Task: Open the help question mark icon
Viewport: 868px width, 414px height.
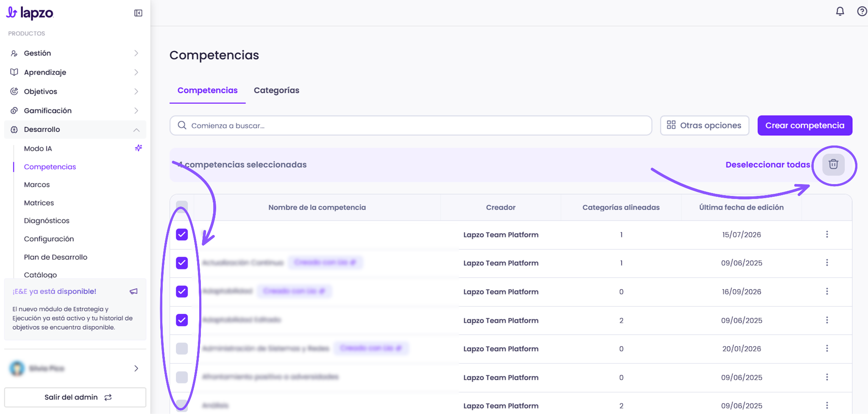Action: (862, 11)
